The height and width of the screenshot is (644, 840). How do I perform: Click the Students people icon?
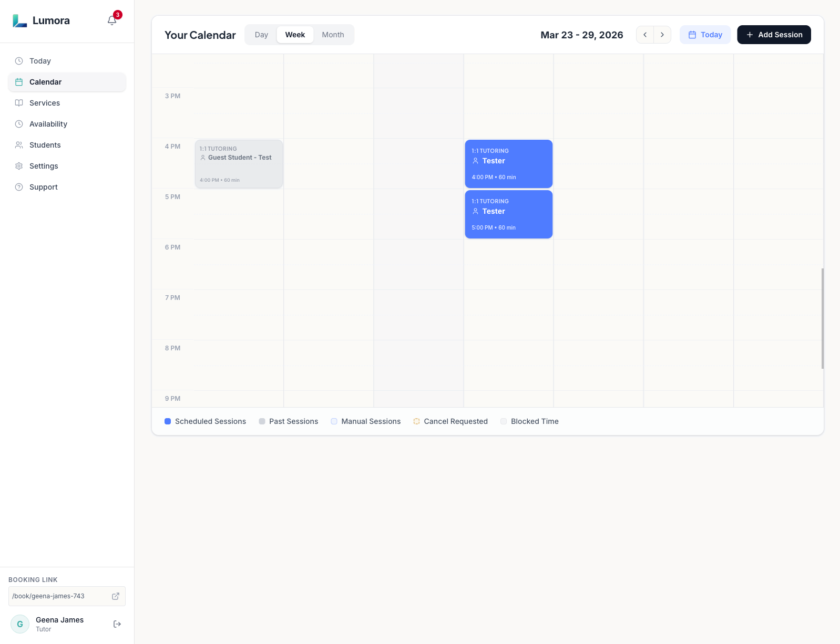[x=19, y=145]
